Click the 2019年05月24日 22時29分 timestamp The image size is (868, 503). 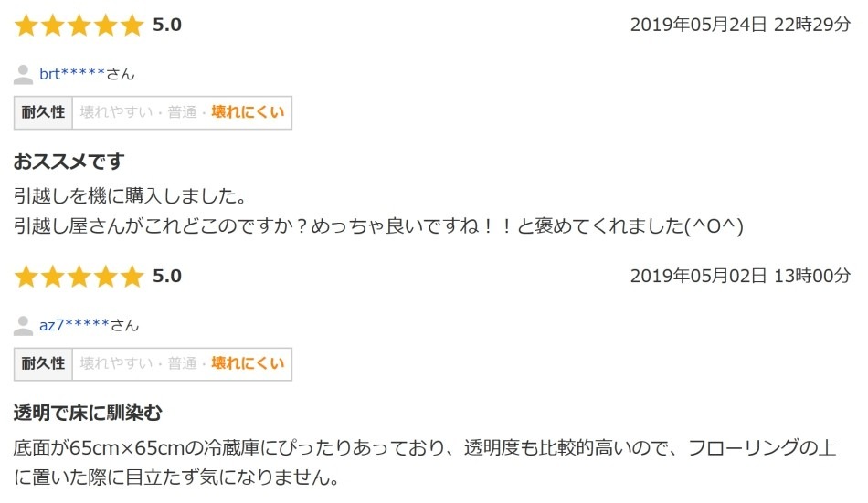[740, 25]
